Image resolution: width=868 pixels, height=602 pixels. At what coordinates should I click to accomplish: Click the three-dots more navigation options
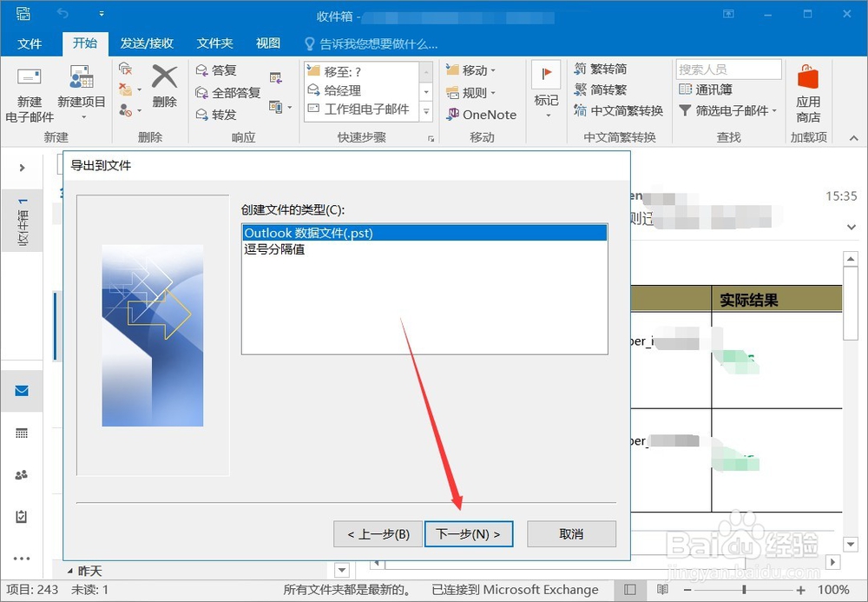click(22, 559)
